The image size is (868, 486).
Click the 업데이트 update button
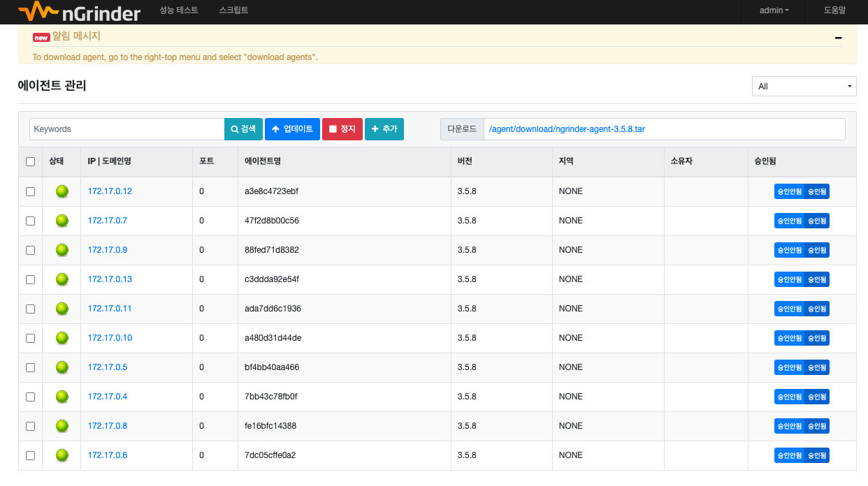292,129
